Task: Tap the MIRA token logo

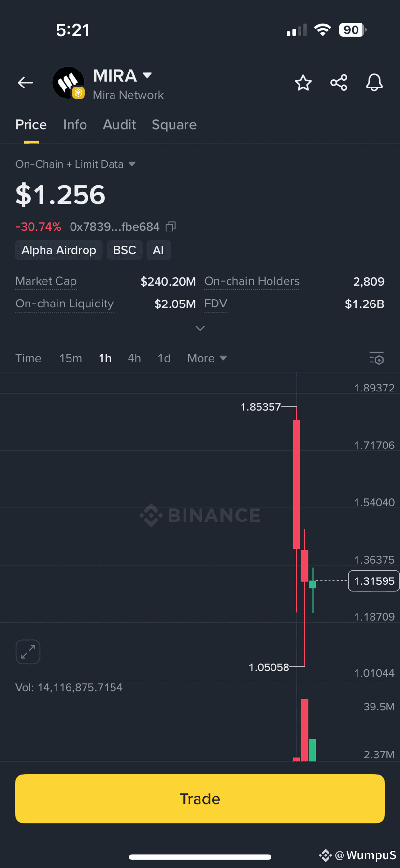Action: pos(68,83)
